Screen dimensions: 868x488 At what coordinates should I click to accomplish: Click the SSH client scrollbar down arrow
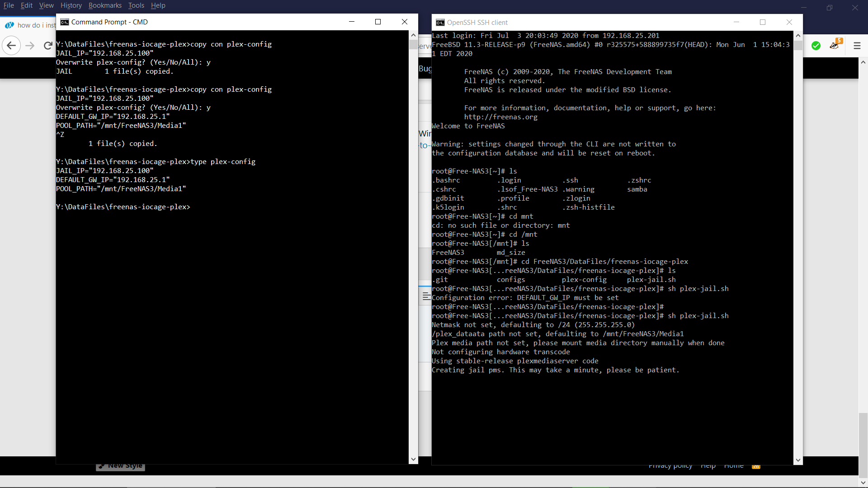click(798, 460)
